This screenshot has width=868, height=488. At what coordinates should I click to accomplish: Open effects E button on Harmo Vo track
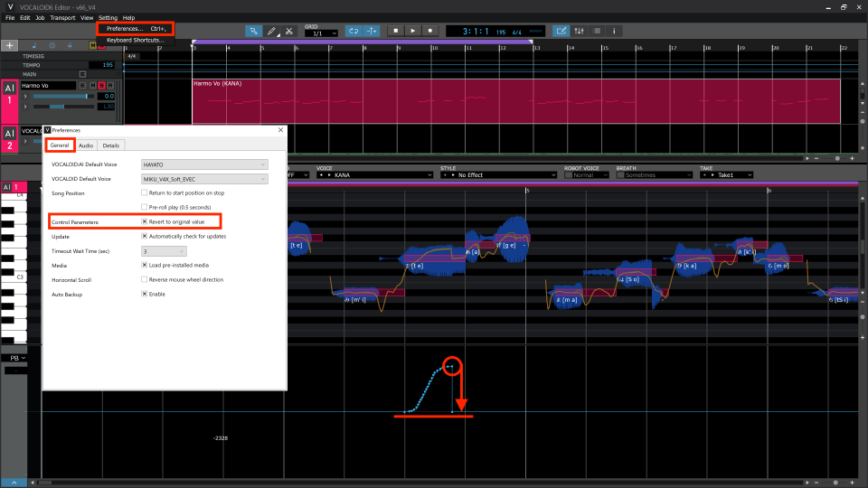pos(82,85)
